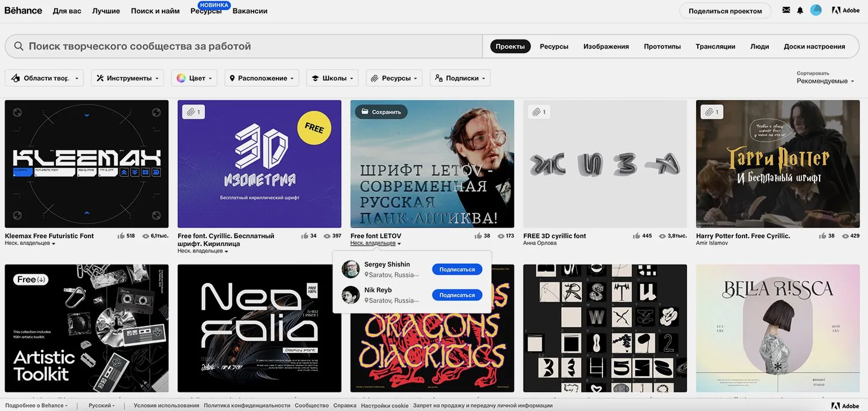Click the user profile avatar
The width and height of the screenshot is (868, 411).
click(816, 10)
